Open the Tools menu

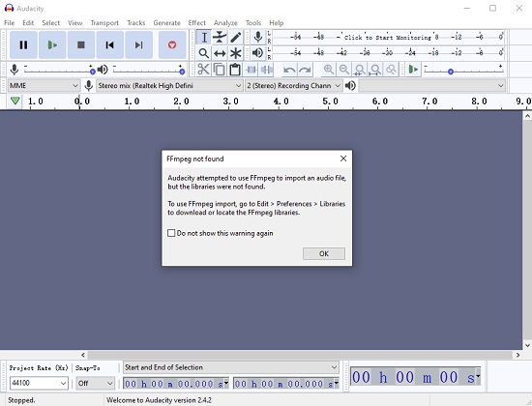[253, 23]
